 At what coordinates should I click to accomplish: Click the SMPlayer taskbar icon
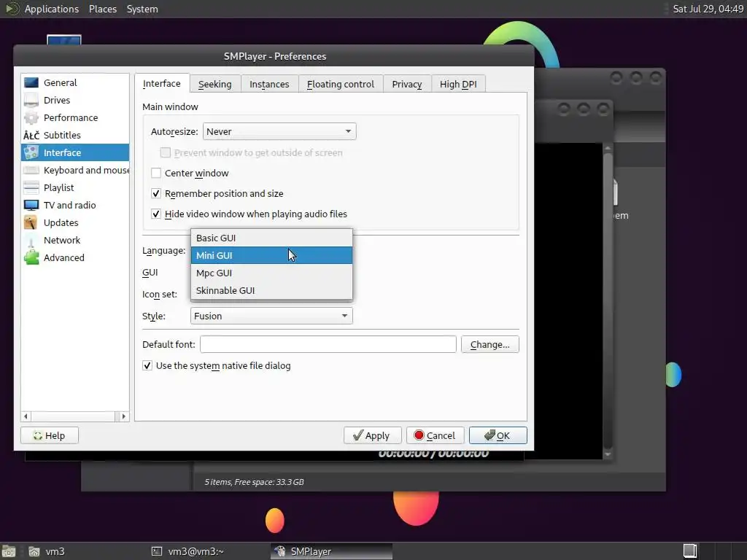280,551
